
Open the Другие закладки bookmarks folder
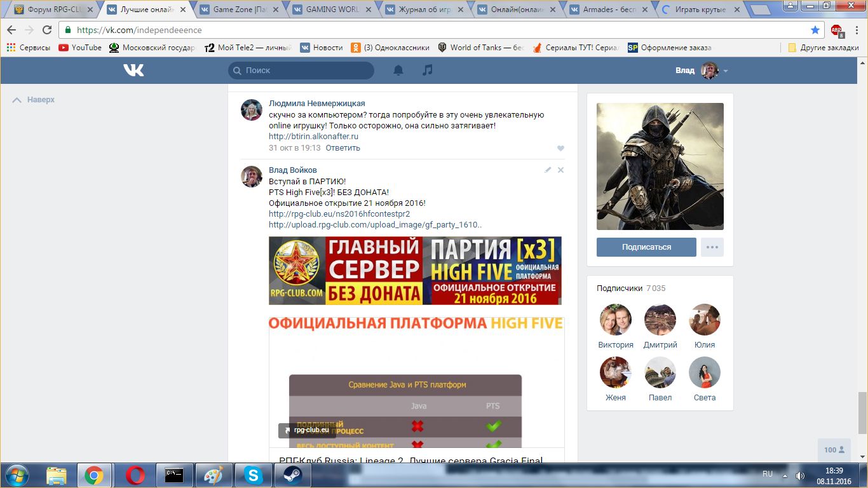point(824,48)
